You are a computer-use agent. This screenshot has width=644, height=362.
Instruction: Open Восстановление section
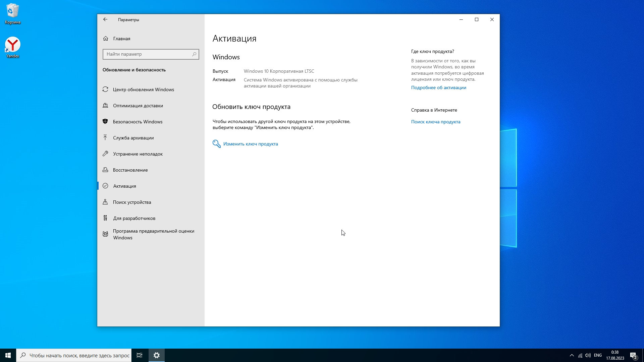[130, 170]
